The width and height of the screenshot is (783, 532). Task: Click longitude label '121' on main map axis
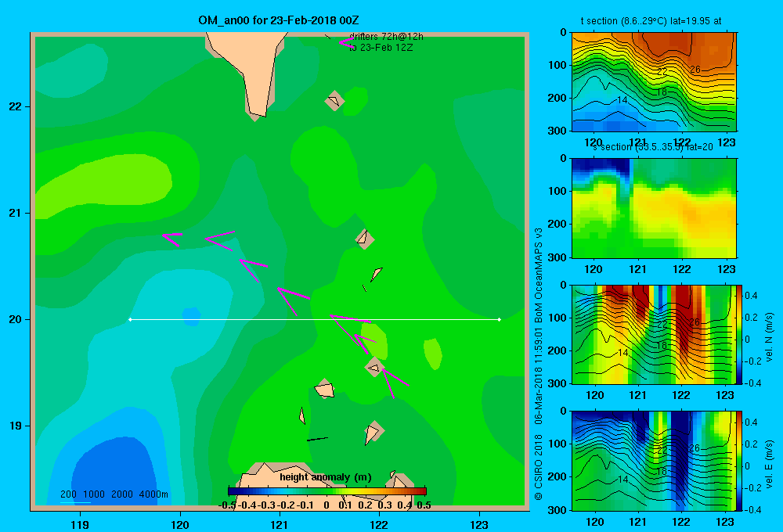(280, 524)
